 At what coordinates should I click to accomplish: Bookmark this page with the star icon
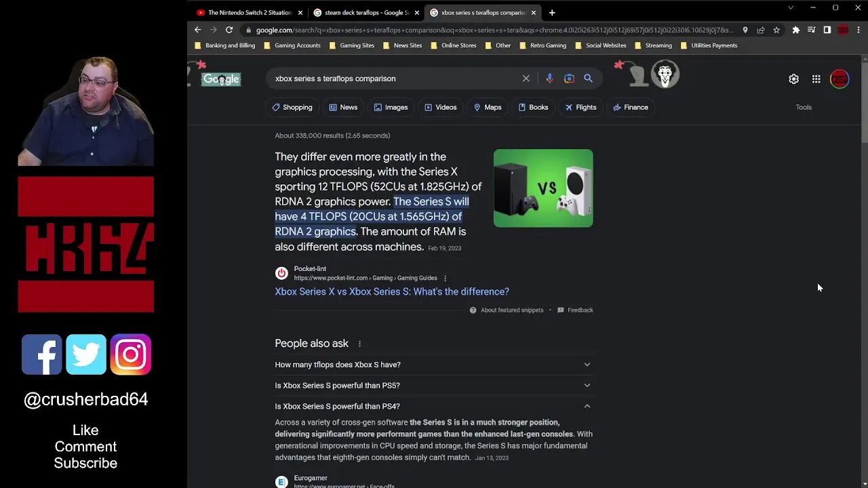776,30
